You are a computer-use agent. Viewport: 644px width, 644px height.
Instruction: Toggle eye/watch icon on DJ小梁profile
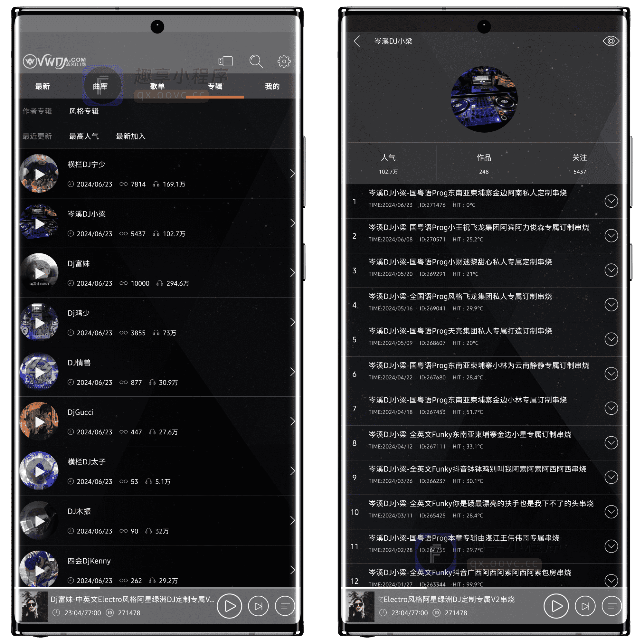(x=612, y=42)
